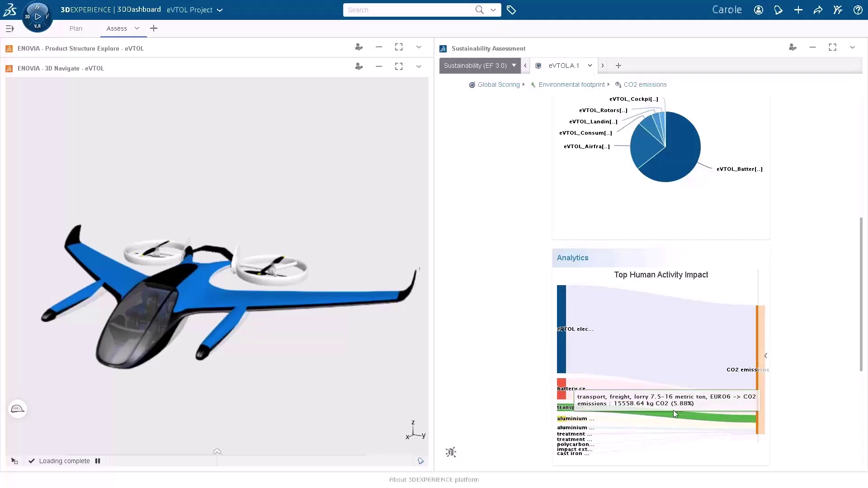
Task: Click the settings icon at bottom of Sustainability panel
Action: [x=451, y=452]
